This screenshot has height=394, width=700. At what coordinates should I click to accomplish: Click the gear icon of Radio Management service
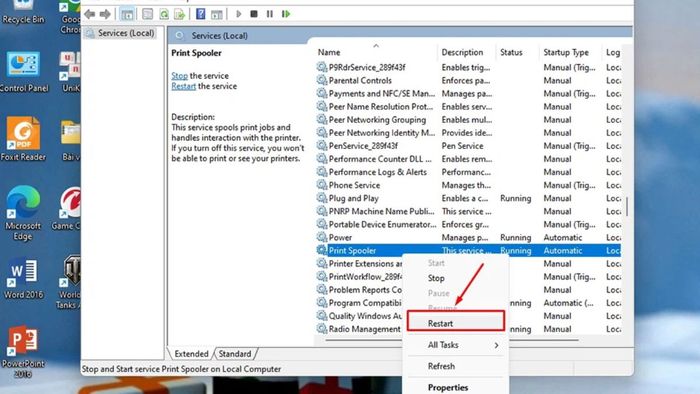(321, 328)
